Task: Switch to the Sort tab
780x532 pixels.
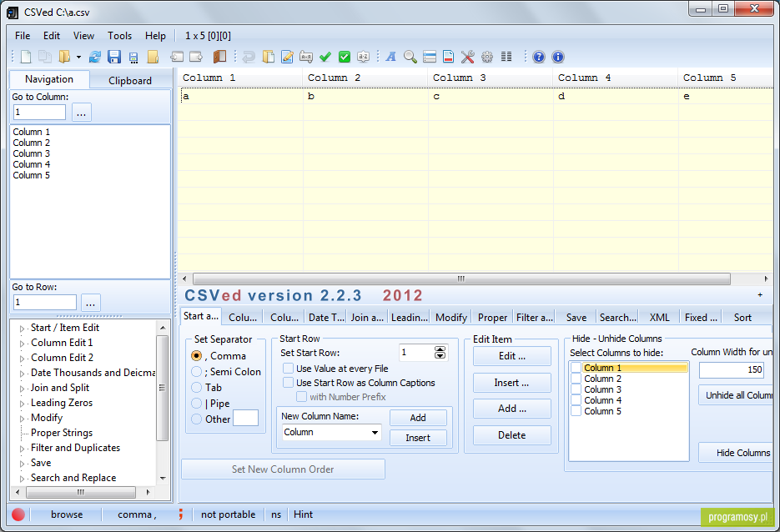Action: click(742, 318)
